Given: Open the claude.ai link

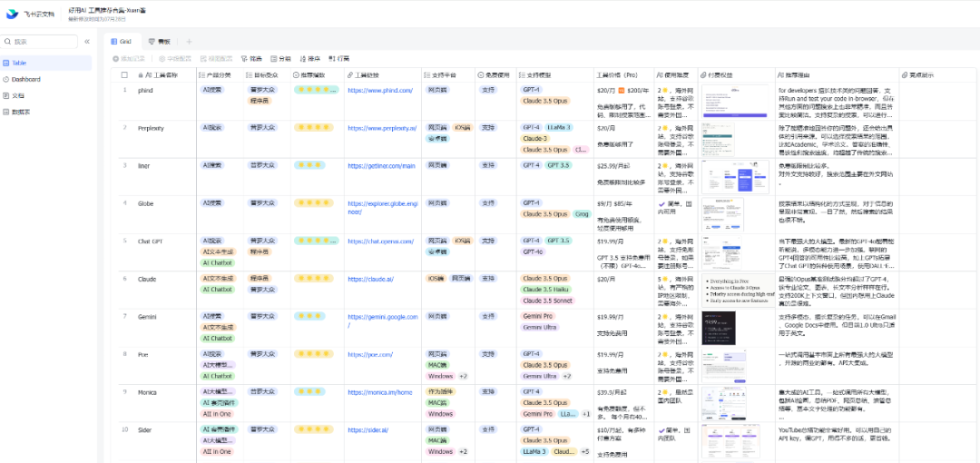Looking at the screenshot, I should pos(370,279).
